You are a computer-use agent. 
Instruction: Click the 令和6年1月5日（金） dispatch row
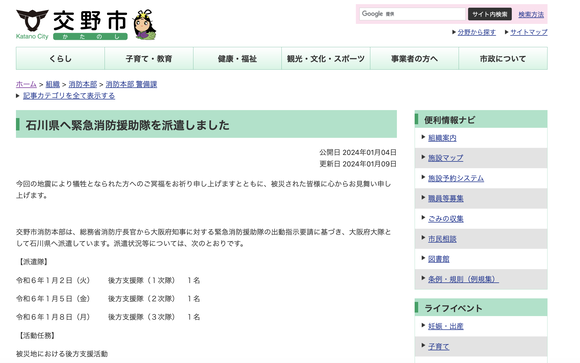click(108, 299)
